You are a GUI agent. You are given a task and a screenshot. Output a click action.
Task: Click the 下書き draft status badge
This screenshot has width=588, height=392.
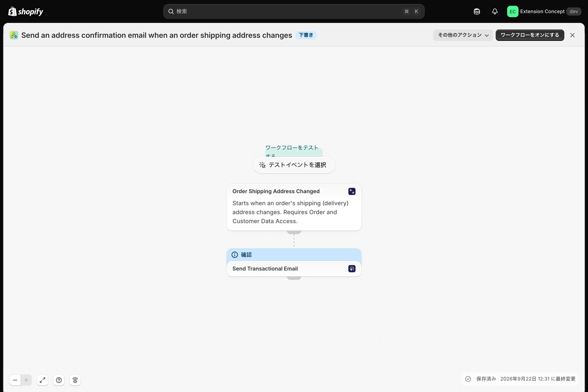(306, 35)
